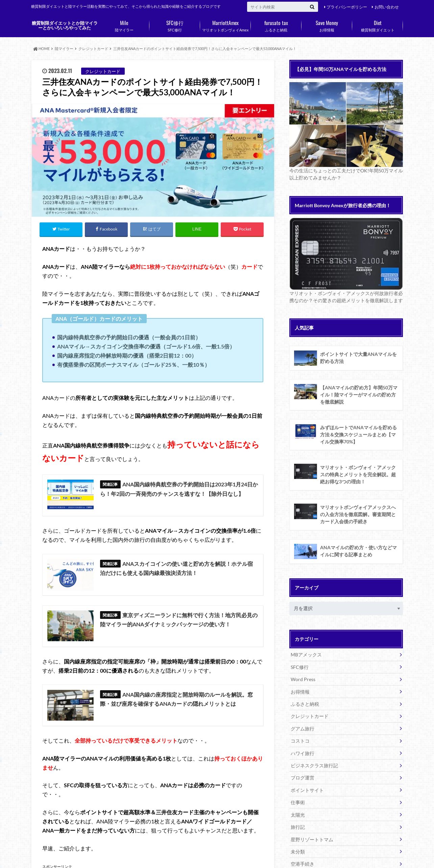This screenshot has height=868, width=434.
Task: Open the プライバシーポリシー link
Action: [345, 7]
